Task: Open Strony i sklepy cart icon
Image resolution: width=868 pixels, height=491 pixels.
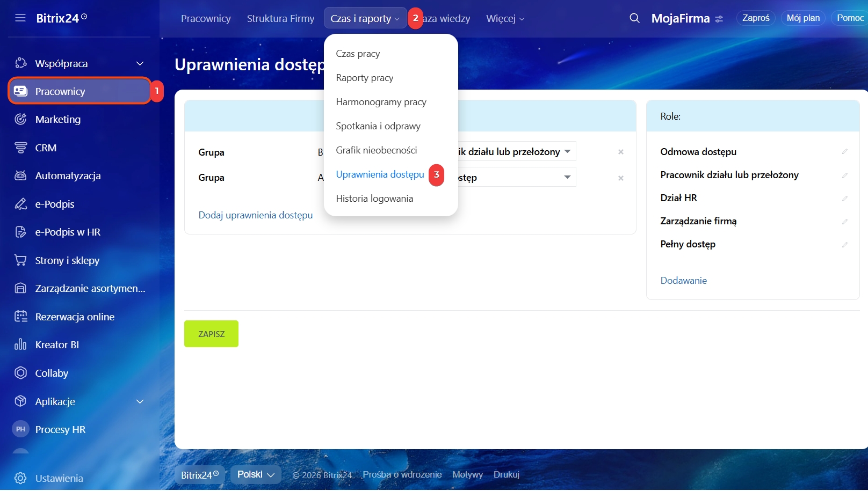Action: 20,260
